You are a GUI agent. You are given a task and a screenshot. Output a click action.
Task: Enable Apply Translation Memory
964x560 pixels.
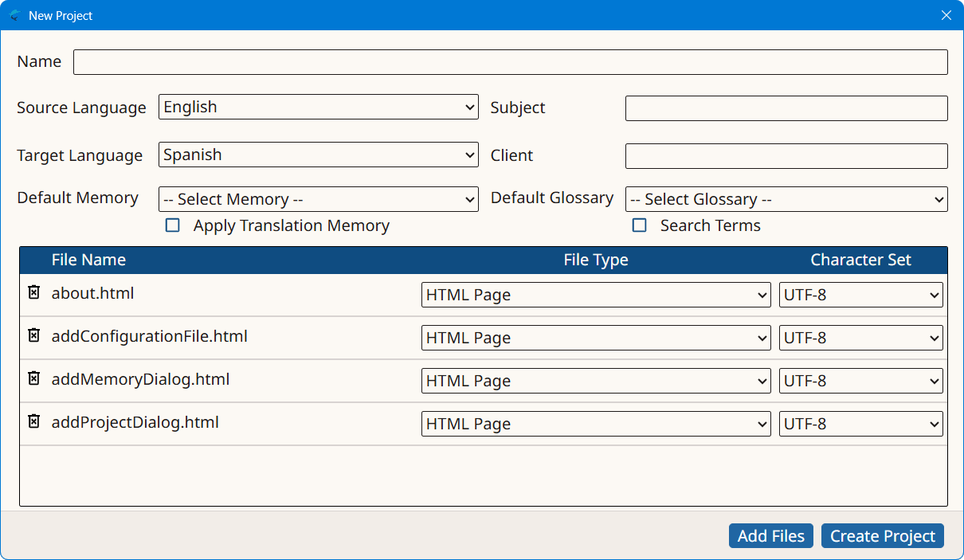coord(172,225)
